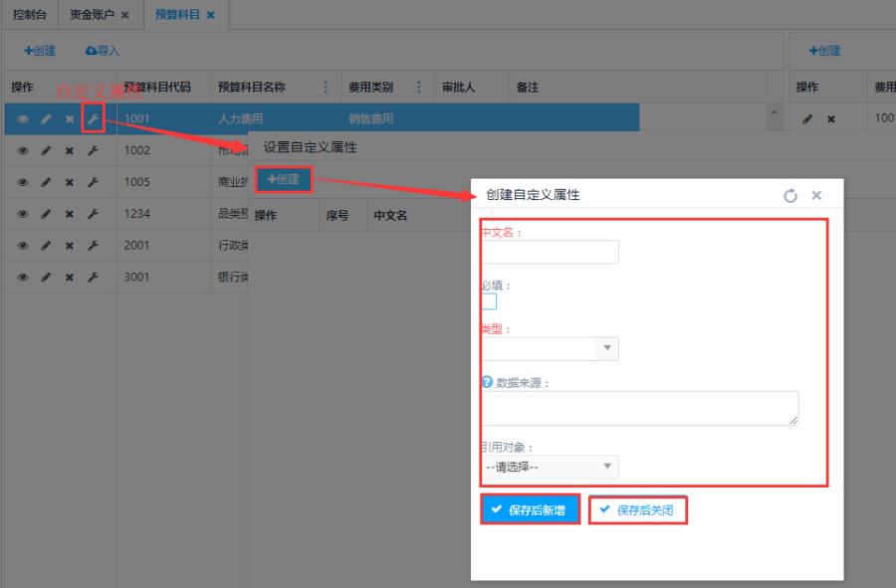Click the wrench icon for row 2001
Screen dimensions: 896x588
93,246
